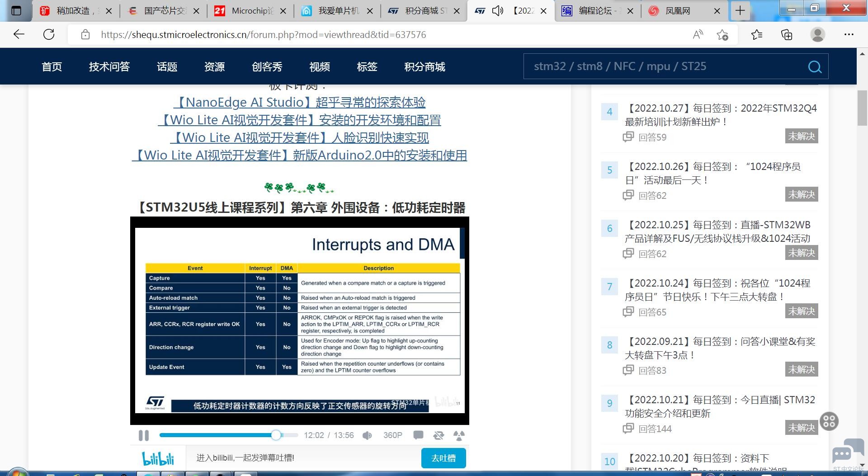868x476 pixels.
Task: Refresh the current page
Action: coord(49,35)
